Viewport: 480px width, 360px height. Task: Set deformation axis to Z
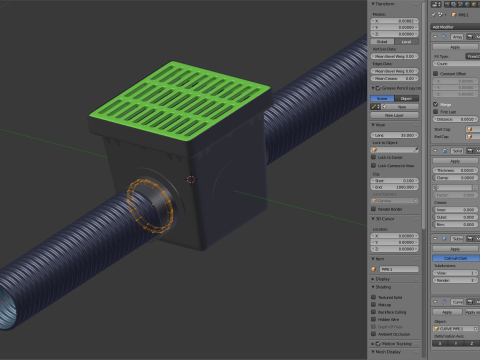pos(471,343)
